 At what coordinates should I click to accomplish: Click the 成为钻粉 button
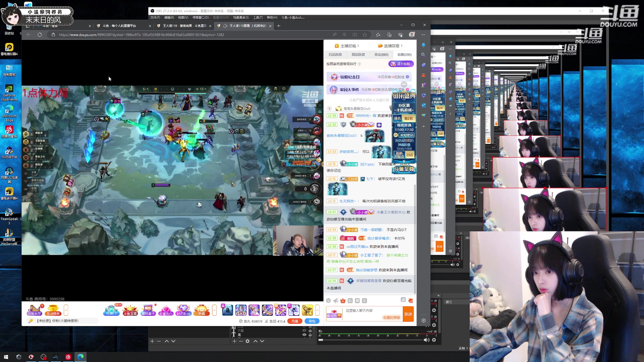coord(401,64)
